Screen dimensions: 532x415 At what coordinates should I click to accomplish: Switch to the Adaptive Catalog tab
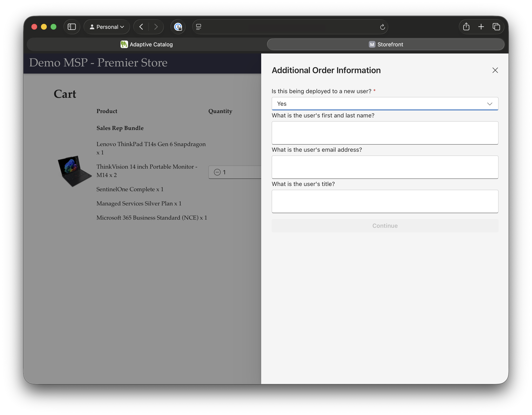(147, 44)
